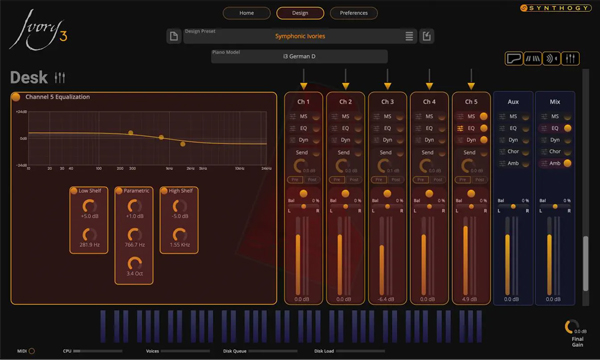Click the Ch 3 Dyn settings icon
The width and height of the screenshot is (600, 360).
tap(377, 140)
